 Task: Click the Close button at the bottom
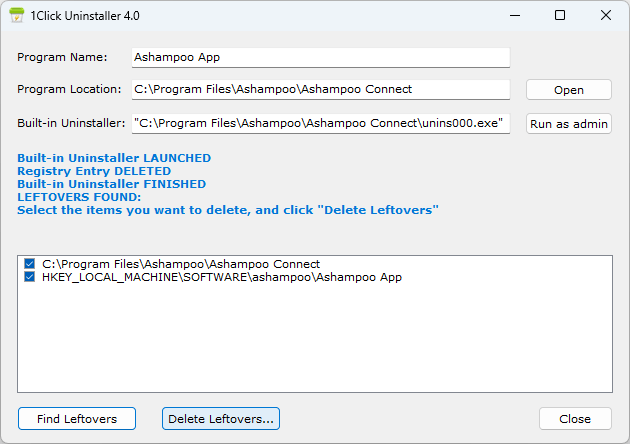pyautogui.click(x=575, y=419)
